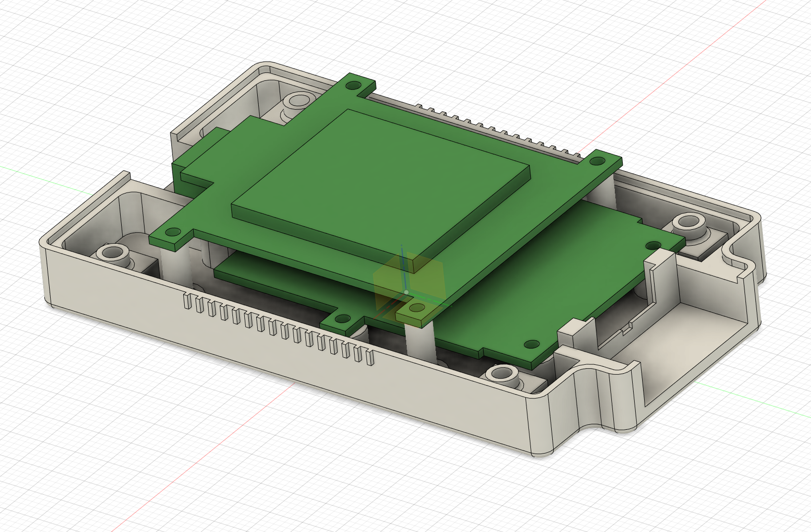
Task: Click the white origin center point
Action: 406,292
